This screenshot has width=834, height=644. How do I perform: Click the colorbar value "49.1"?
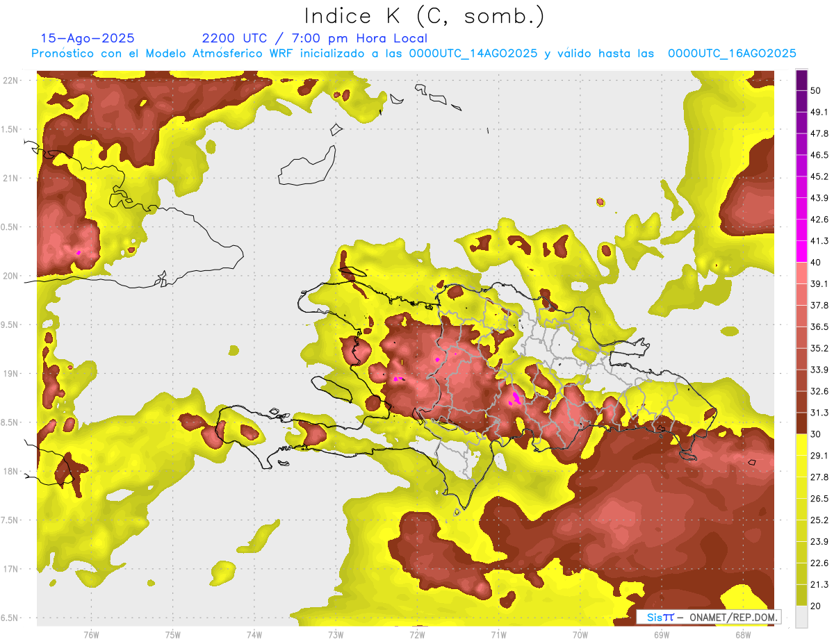[819, 112]
